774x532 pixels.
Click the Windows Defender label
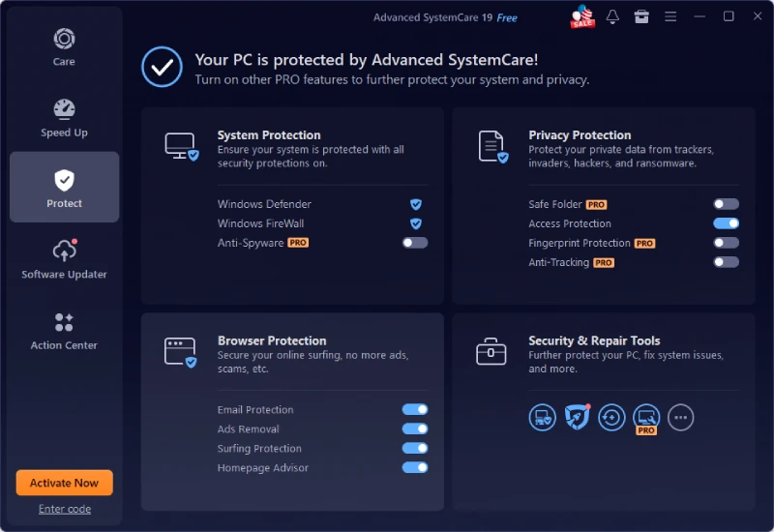coord(264,204)
